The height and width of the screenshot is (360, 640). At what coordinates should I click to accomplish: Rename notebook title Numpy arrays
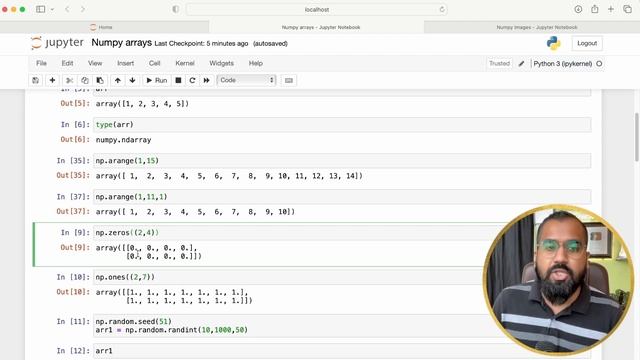122,43
